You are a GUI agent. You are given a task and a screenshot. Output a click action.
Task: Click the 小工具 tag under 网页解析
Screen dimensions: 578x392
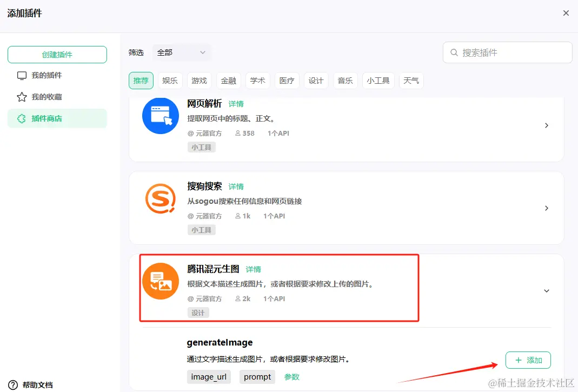[x=201, y=147]
